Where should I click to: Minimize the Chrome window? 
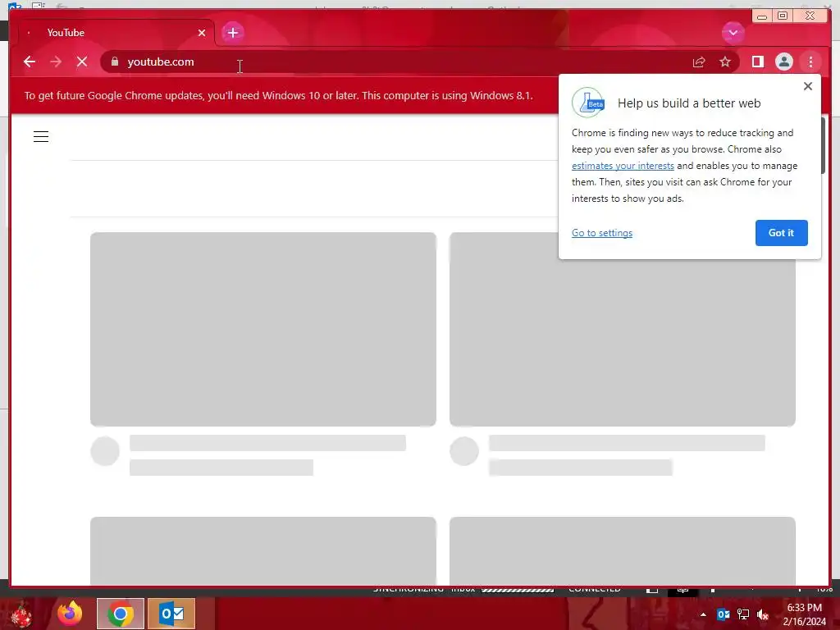tap(762, 16)
